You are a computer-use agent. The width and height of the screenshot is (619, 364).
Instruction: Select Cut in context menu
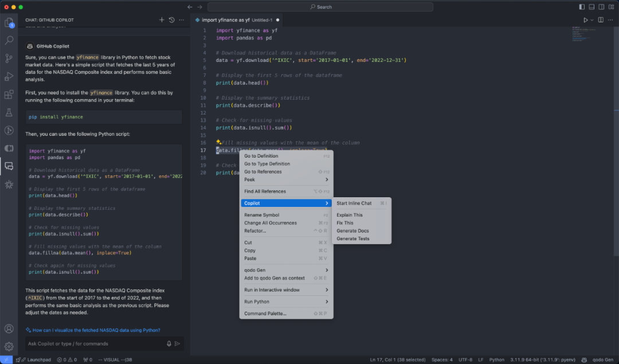pos(286,243)
